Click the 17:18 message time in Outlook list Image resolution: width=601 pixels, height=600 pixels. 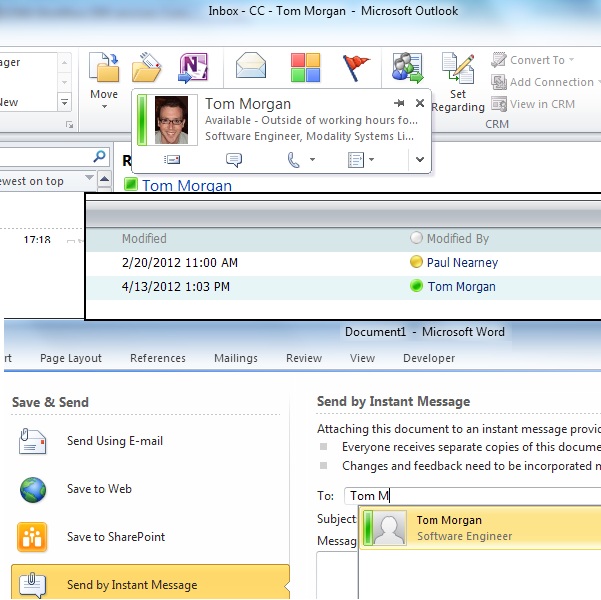[37, 240]
